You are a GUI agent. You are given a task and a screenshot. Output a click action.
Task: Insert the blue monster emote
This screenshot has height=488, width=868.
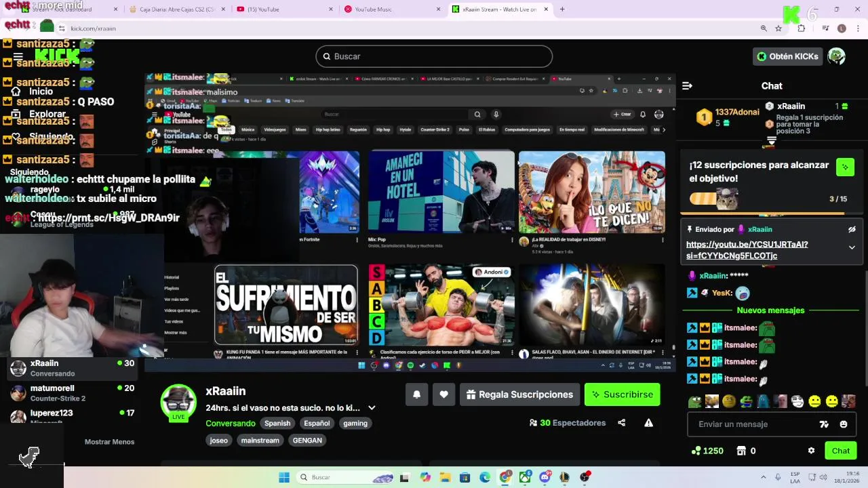click(x=763, y=401)
